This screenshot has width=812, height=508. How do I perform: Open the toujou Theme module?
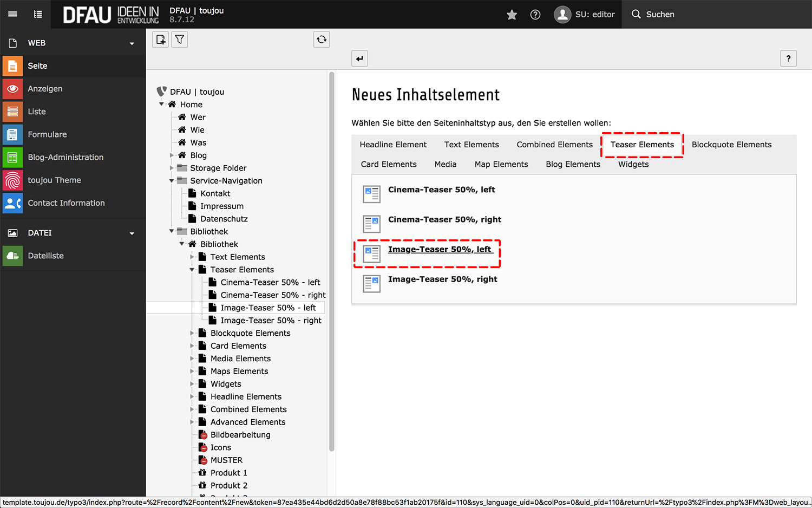(x=54, y=180)
